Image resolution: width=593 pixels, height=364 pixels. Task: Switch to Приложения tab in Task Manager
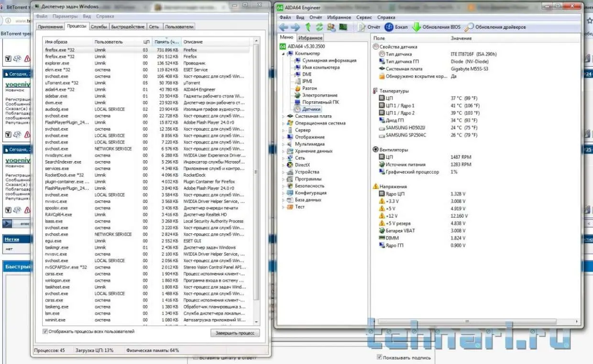(x=50, y=27)
